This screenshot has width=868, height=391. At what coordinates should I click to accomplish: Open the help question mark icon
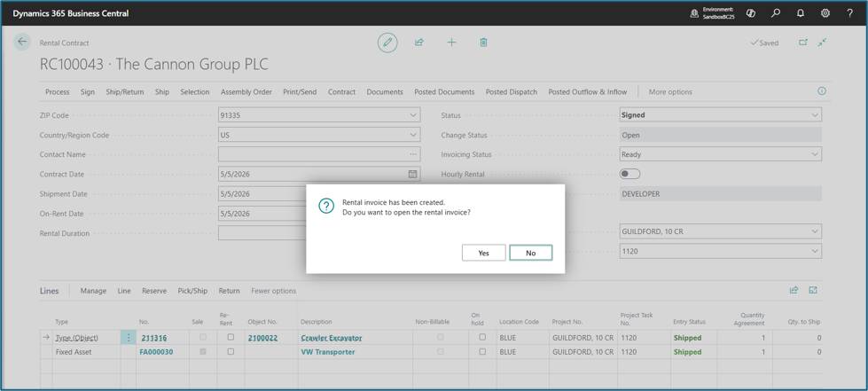tap(849, 13)
